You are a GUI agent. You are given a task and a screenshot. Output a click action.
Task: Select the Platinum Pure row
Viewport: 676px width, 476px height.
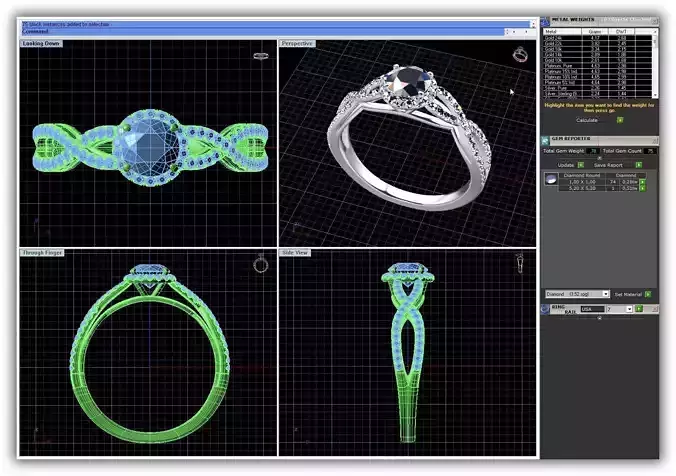point(598,66)
